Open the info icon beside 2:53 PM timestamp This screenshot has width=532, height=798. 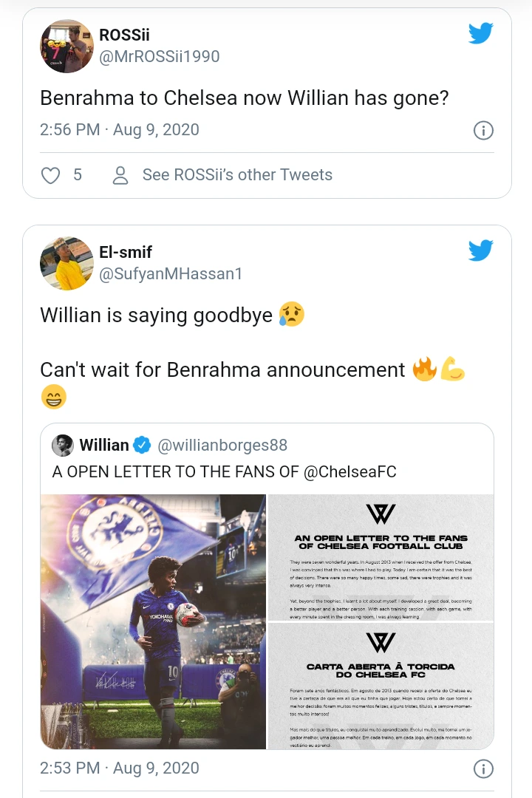[483, 769]
